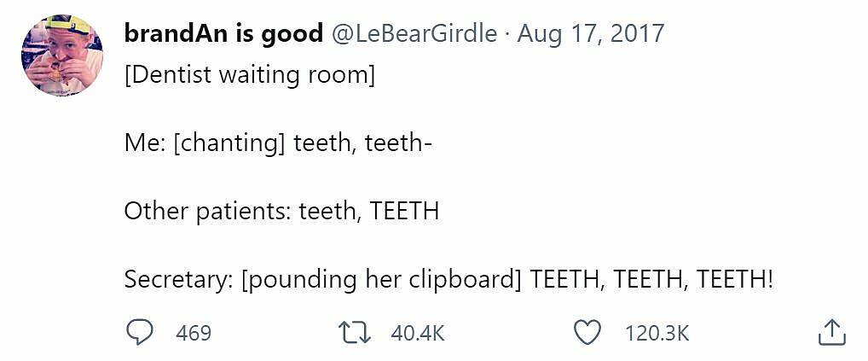This screenshot has width=868, height=361.
Task: Open the reply speech bubble icon
Action: [138, 333]
